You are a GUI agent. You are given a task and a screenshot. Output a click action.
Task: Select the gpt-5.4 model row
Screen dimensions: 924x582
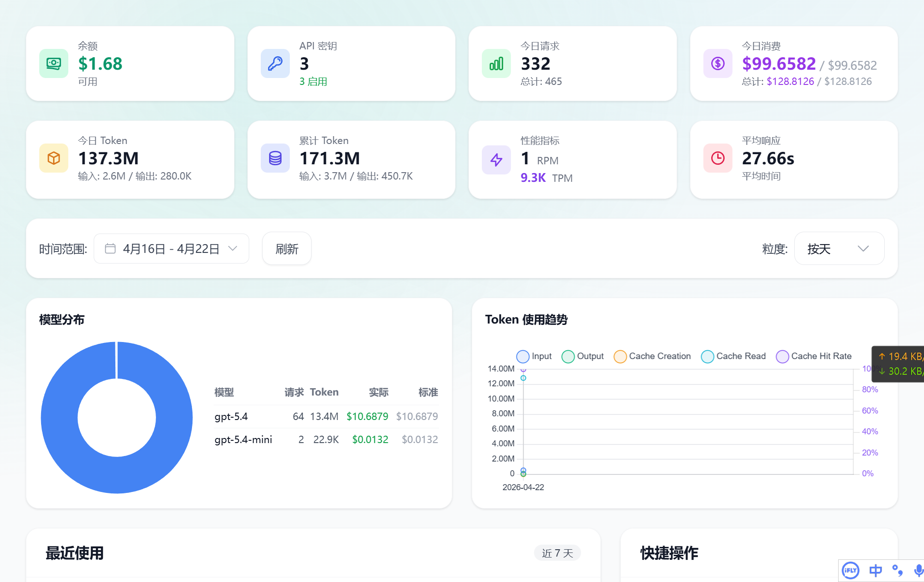[326, 417]
